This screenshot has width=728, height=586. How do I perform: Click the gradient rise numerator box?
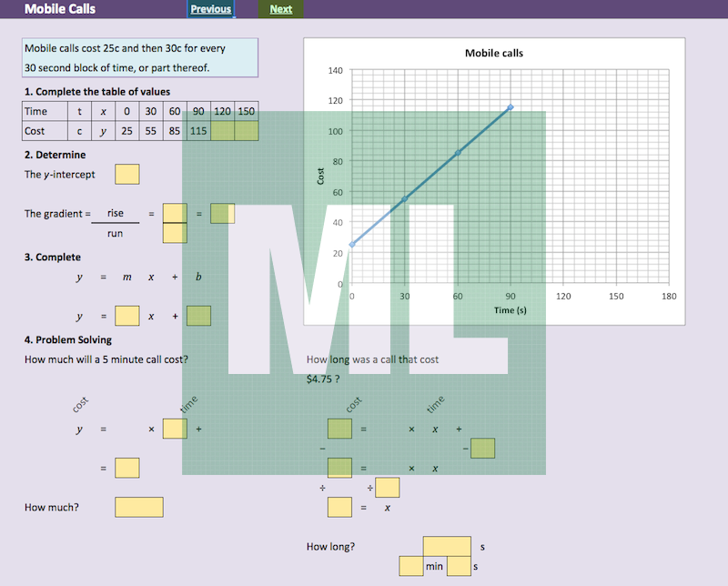pos(175,213)
